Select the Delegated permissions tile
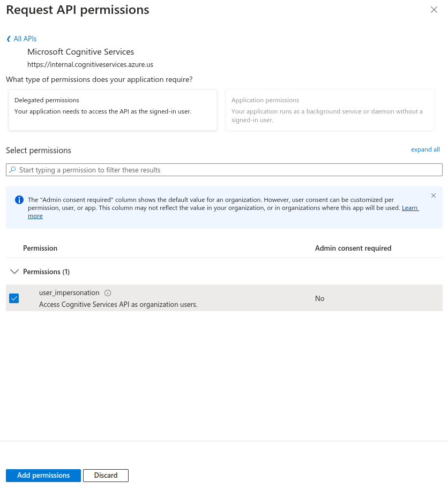Screen dimensions: 448x489 tap(113, 109)
